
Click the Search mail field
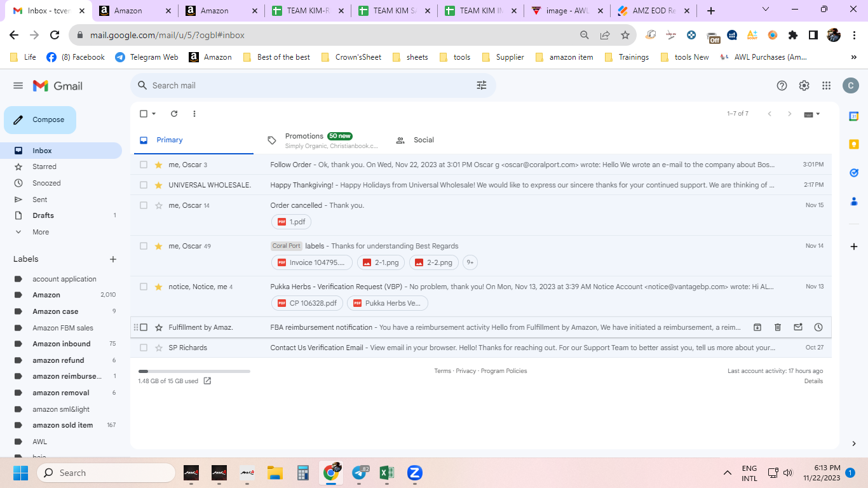tap(313, 85)
